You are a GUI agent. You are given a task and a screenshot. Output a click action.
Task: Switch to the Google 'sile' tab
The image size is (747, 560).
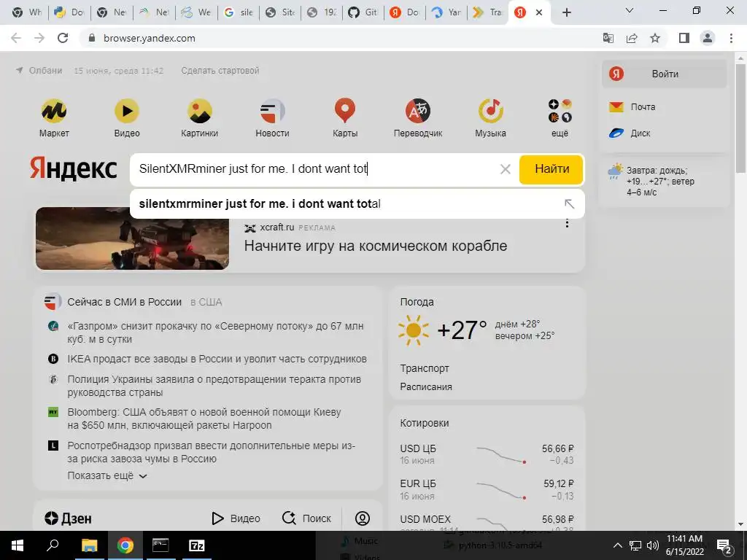tap(239, 12)
